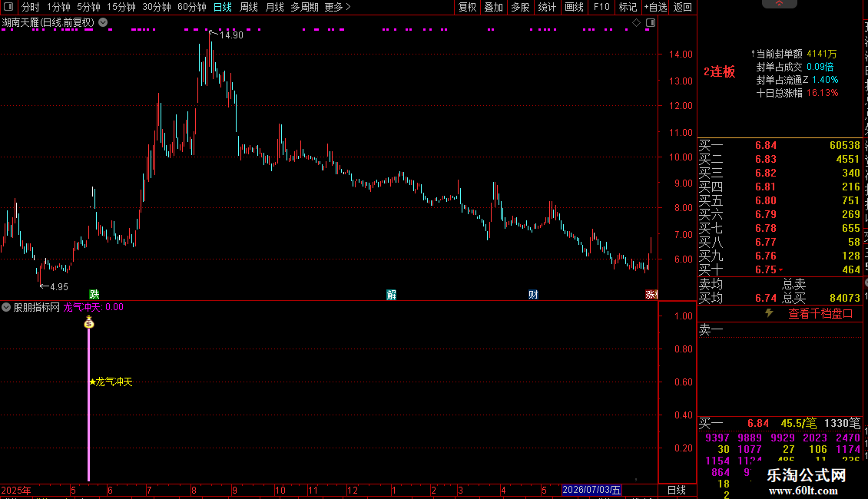Open 画线 drawing tools
868x499 pixels.
point(574,7)
